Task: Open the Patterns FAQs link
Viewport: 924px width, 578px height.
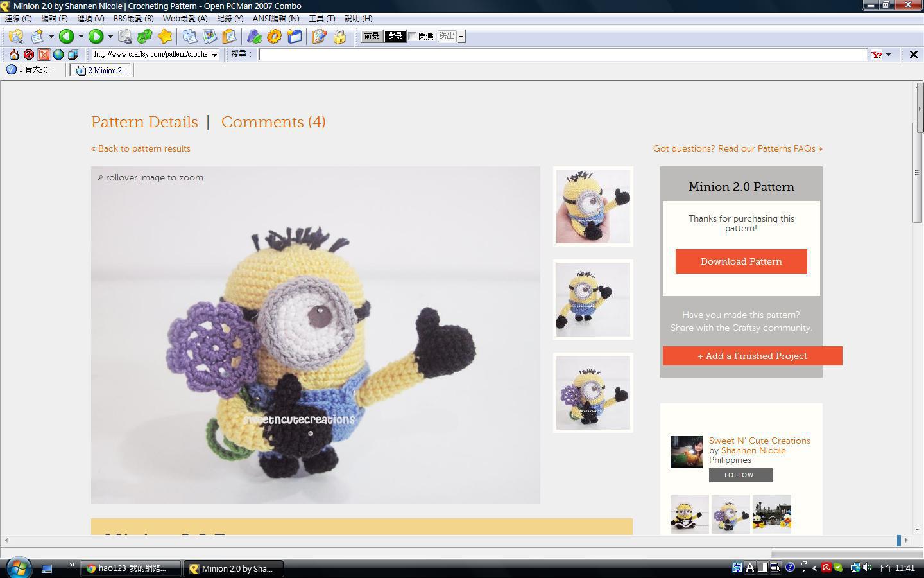Action: point(738,148)
